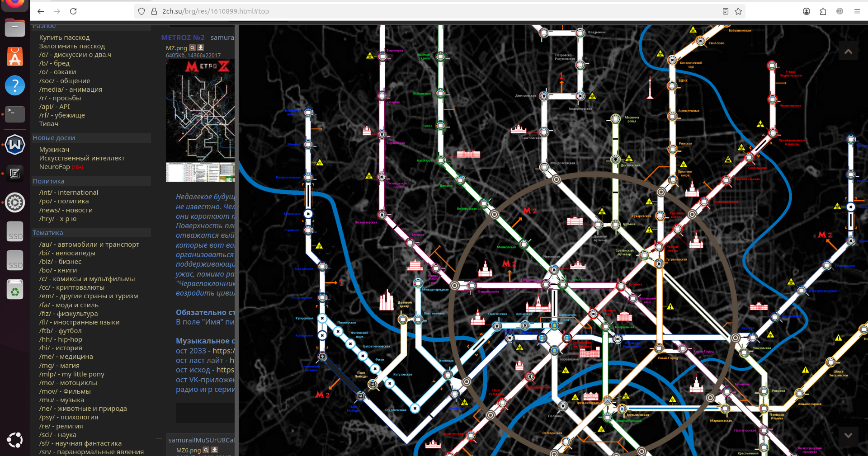Image resolution: width=868 pixels, height=456 pixels.
Task: Open the /au/ - автомобили и транспорт board
Action: tap(89, 244)
